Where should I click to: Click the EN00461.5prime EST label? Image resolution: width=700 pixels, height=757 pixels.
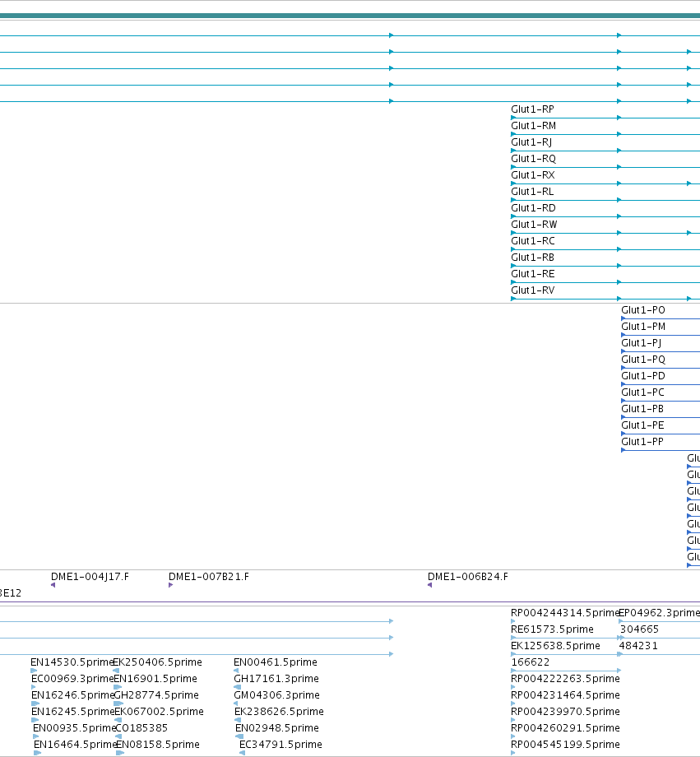pyautogui.click(x=276, y=662)
